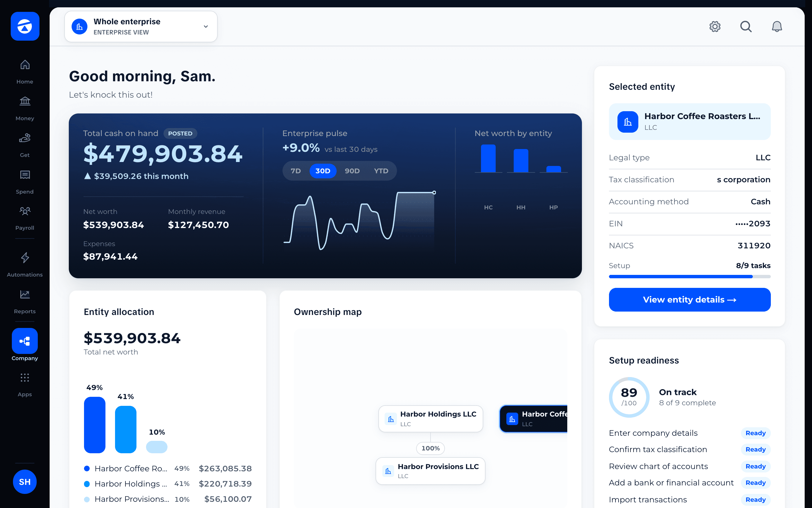Click Ready badge for Confirm tax classification

click(756, 450)
